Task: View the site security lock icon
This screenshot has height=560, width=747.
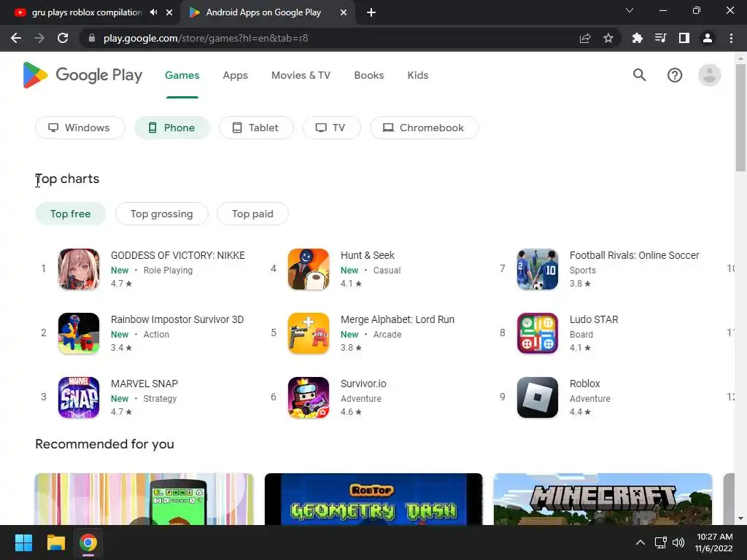Action: (92, 38)
